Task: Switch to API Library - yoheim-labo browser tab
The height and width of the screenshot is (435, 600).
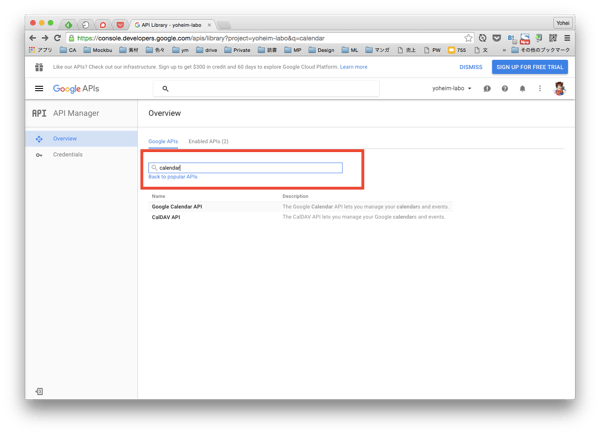Action: [x=171, y=25]
